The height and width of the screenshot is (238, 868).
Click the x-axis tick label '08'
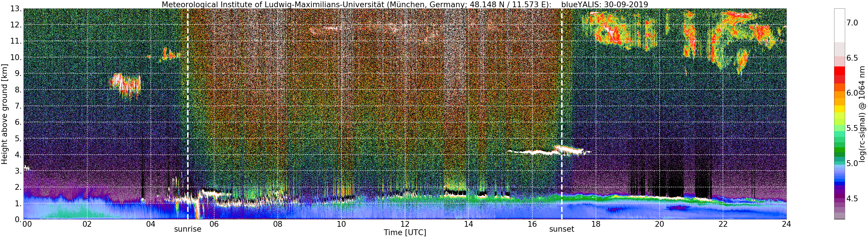(278, 224)
